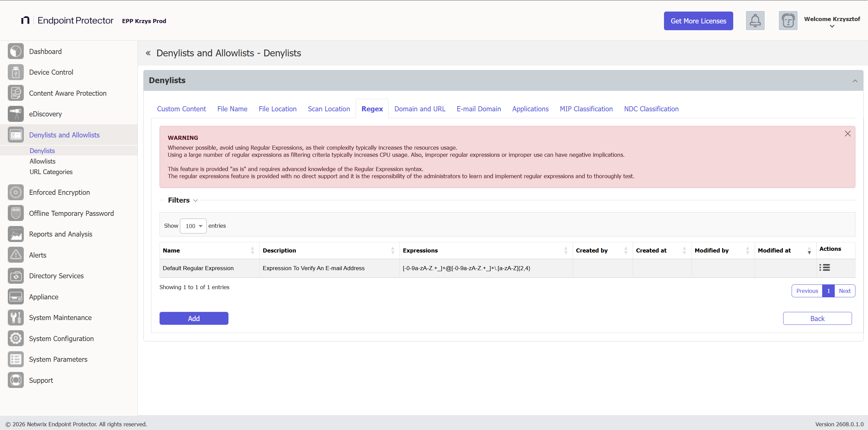Open the notifications bell icon

click(x=755, y=21)
